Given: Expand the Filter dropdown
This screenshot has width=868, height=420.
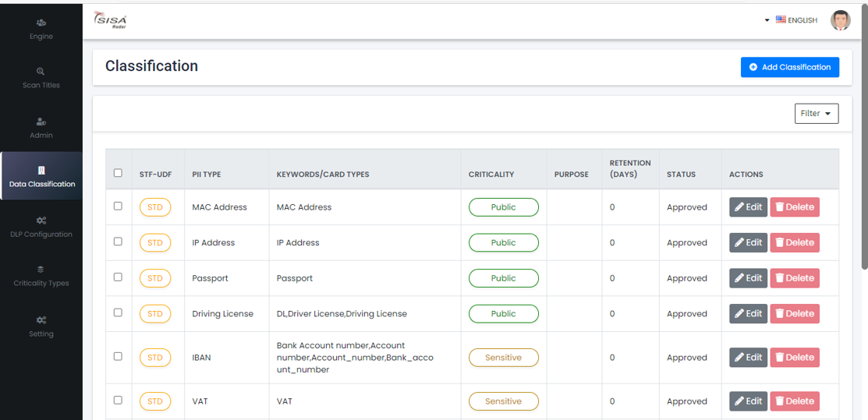Looking at the screenshot, I should tap(817, 114).
